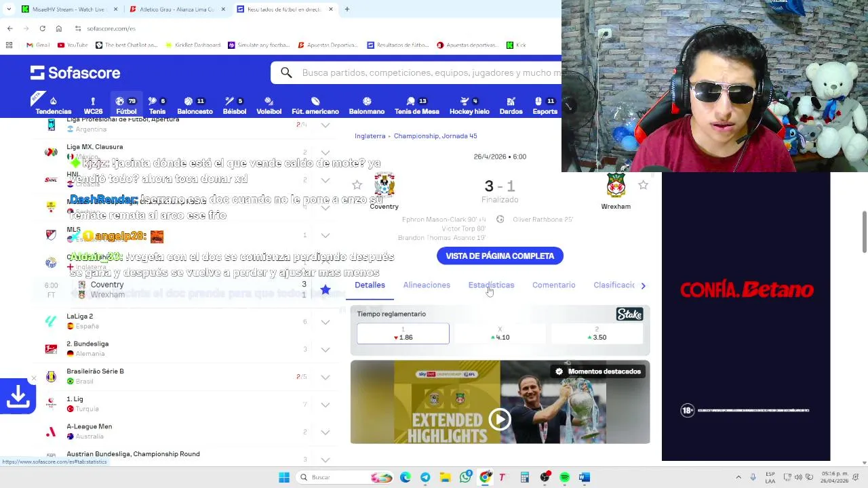868x488 pixels.
Task: Switch to the Estadísticas tab
Action: click(x=491, y=285)
